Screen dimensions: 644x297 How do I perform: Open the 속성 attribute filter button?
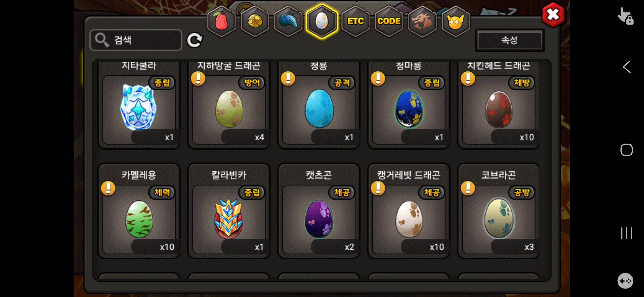[510, 40]
